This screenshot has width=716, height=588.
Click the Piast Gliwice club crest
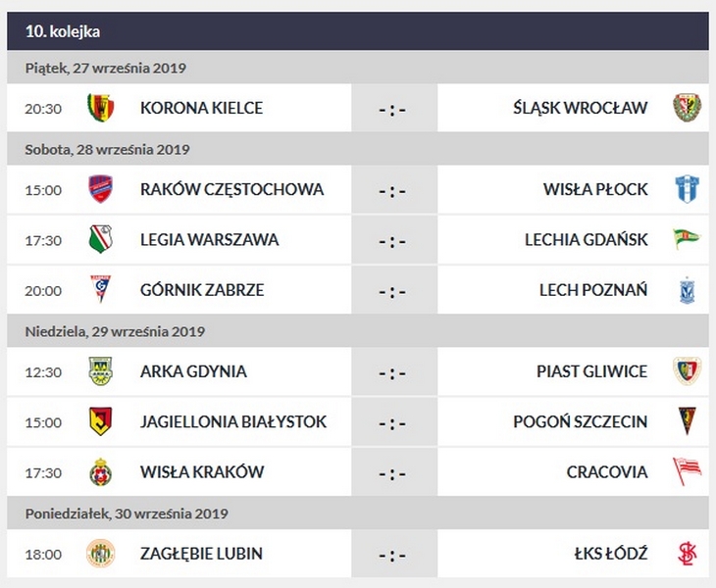point(687,371)
